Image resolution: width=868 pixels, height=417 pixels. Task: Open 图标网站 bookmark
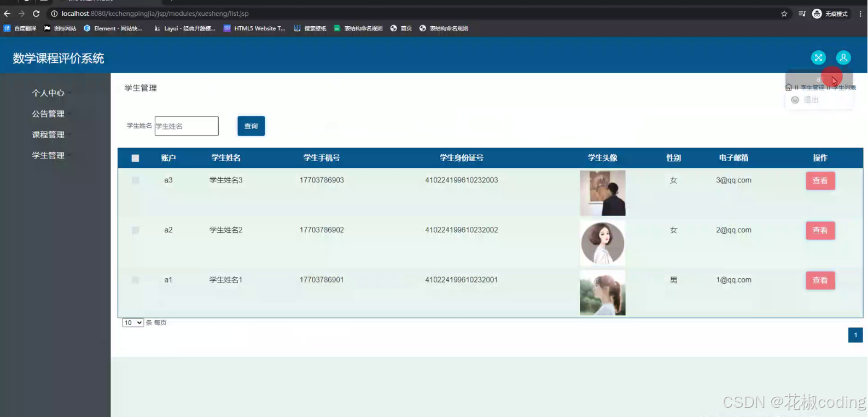point(60,28)
